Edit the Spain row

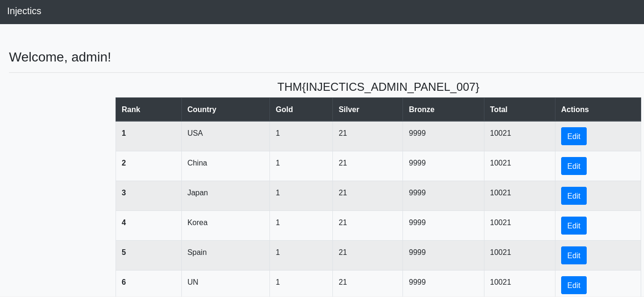tap(573, 255)
